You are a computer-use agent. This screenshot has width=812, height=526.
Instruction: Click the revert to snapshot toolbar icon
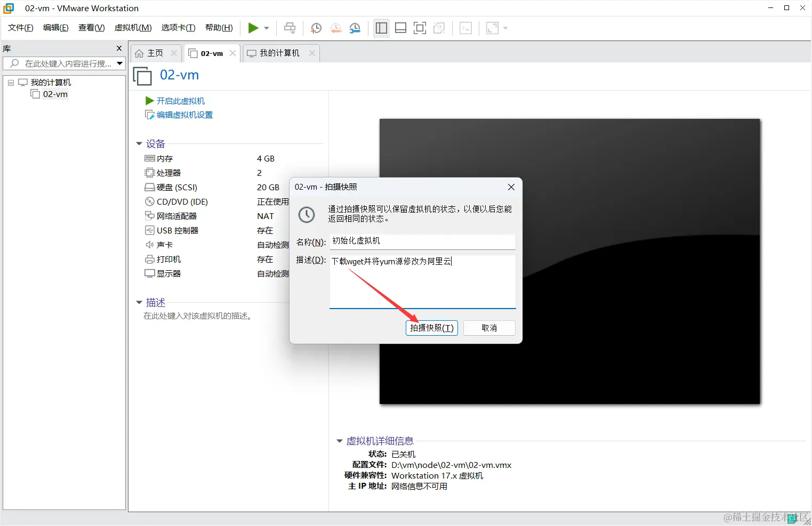point(336,28)
